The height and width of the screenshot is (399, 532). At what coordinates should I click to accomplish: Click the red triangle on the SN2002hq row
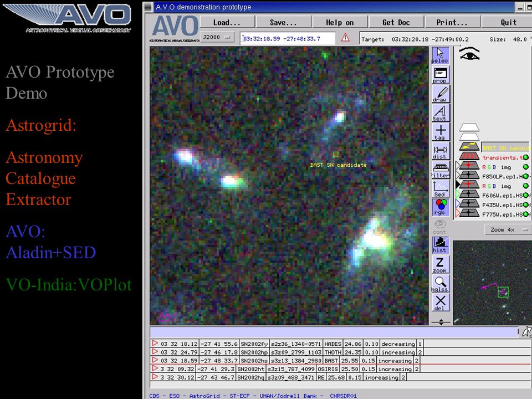[x=155, y=377]
